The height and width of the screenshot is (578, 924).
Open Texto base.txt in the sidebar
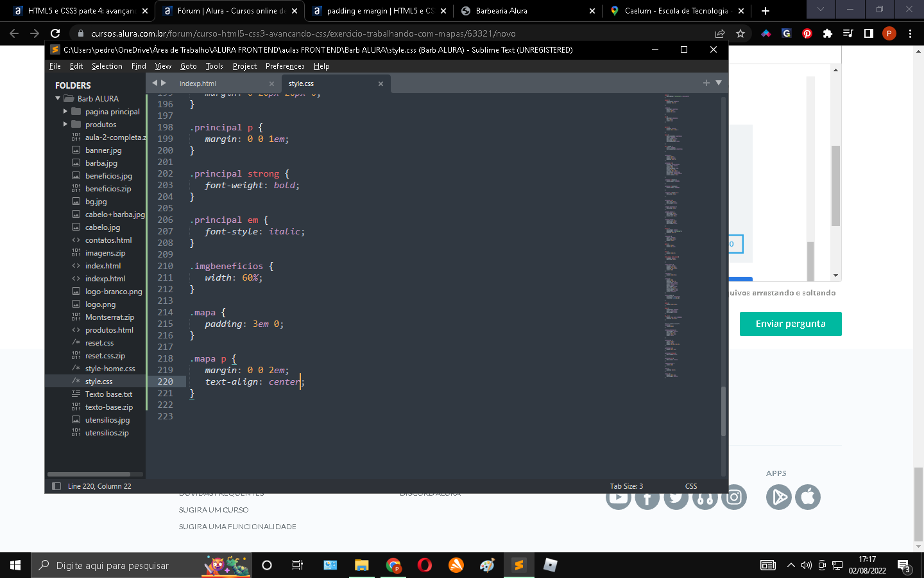pos(108,394)
